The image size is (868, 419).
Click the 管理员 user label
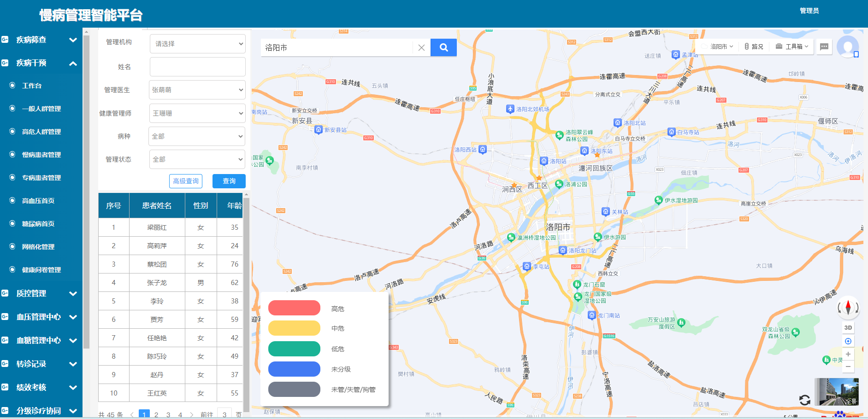click(809, 11)
